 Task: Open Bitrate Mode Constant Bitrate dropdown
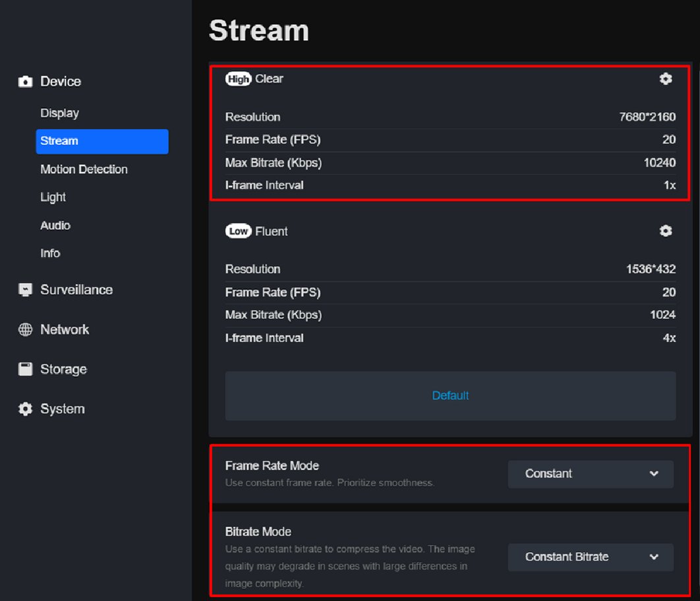click(x=591, y=557)
